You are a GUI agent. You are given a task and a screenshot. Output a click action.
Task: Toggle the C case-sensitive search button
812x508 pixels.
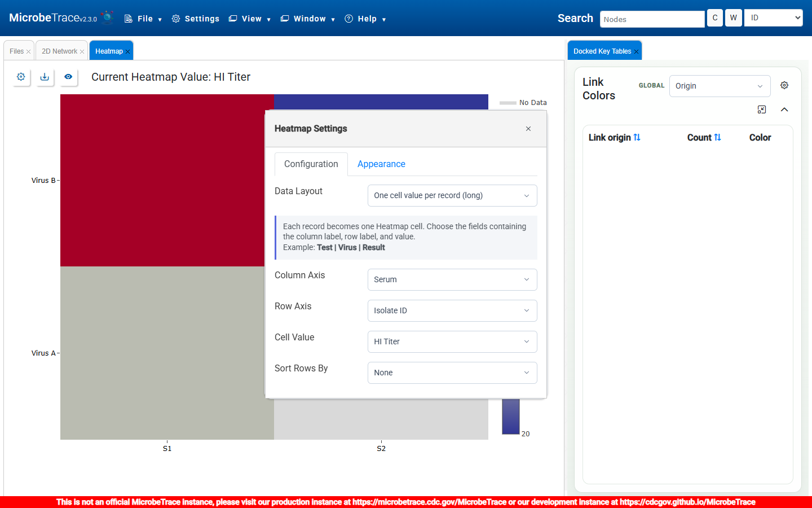coord(715,17)
